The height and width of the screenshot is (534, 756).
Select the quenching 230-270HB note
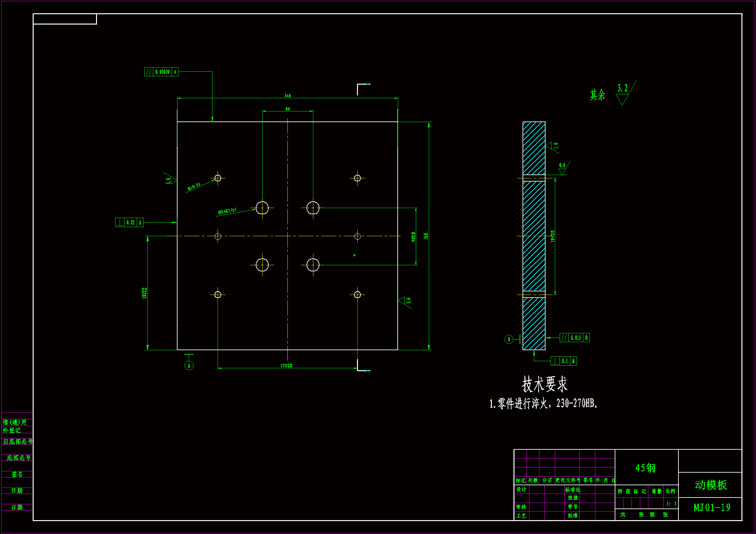[543, 403]
